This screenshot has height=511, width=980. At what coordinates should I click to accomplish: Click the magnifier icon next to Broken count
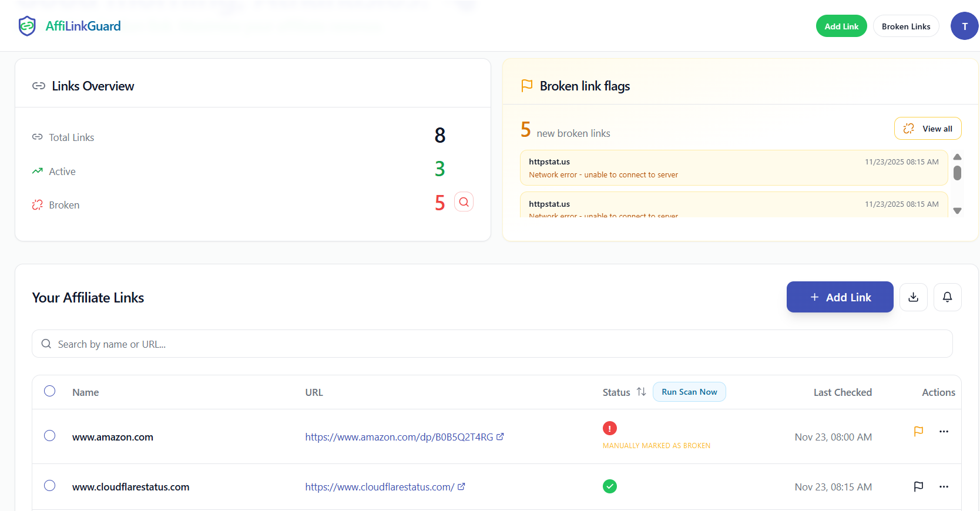click(x=464, y=202)
